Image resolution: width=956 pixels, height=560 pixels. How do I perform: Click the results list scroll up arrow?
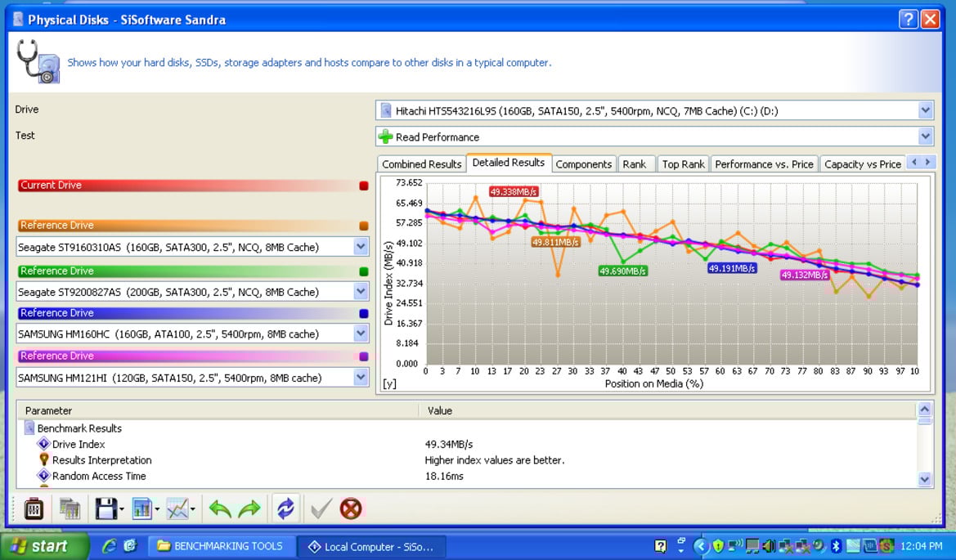tap(925, 410)
